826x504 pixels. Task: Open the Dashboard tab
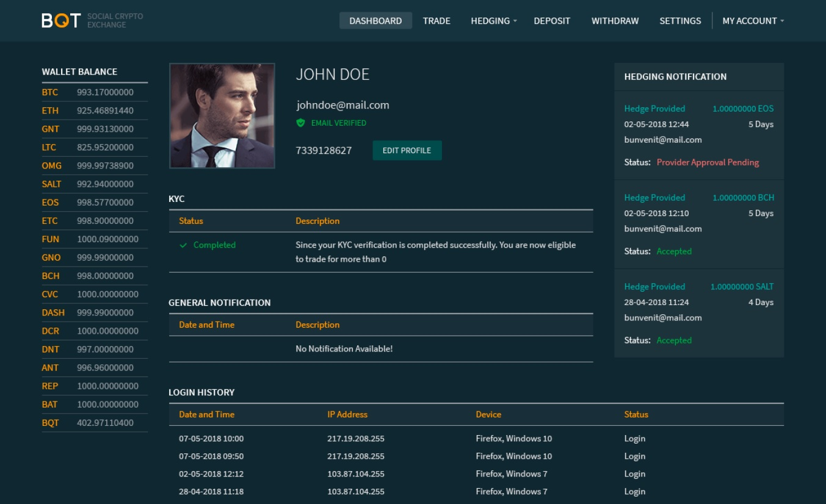pos(375,21)
